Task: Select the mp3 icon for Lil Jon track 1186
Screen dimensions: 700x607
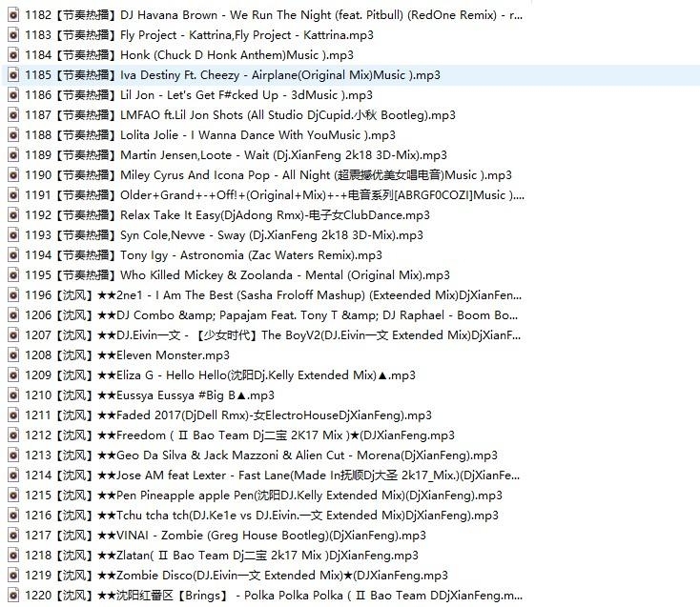Action: click(13, 95)
